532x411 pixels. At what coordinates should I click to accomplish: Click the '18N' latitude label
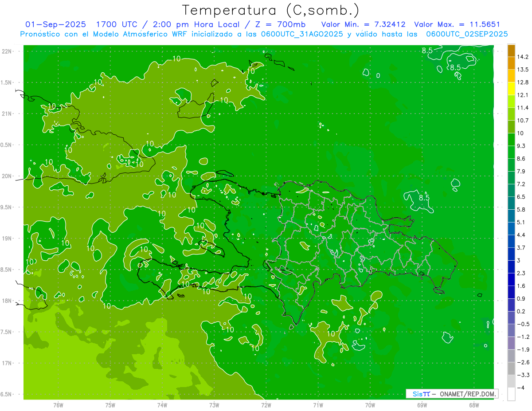pyautogui.click(x=8, y=301)
